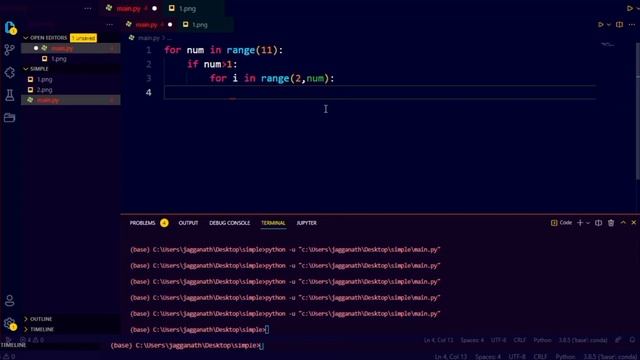Split the terminal pane
Image resolution: width=640 pixels, height=360 pixels.
tap(598, 223)
